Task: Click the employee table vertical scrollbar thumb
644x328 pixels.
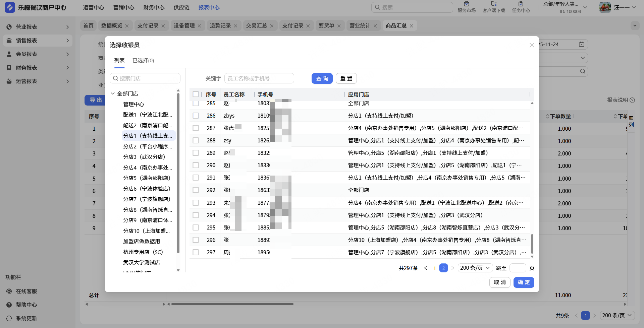Action: click(x=532, y=244)
